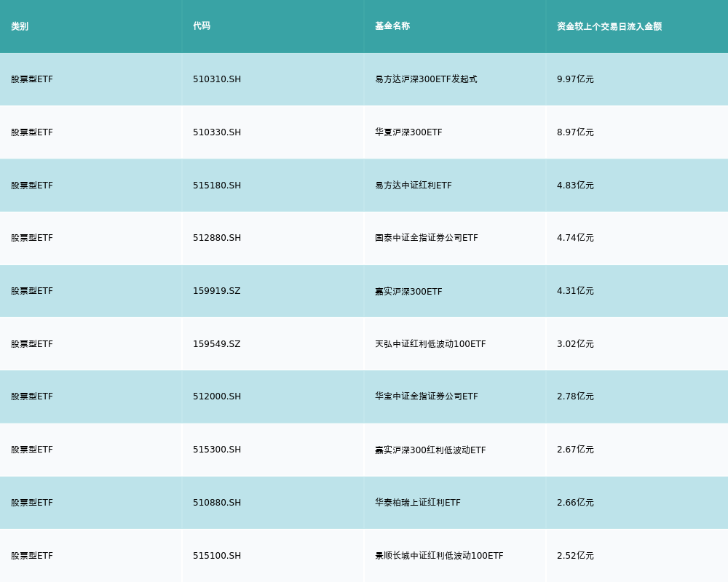Screen dimensions: 728x582
Task: Select code 515300.SH
Action: click(217, 450)
